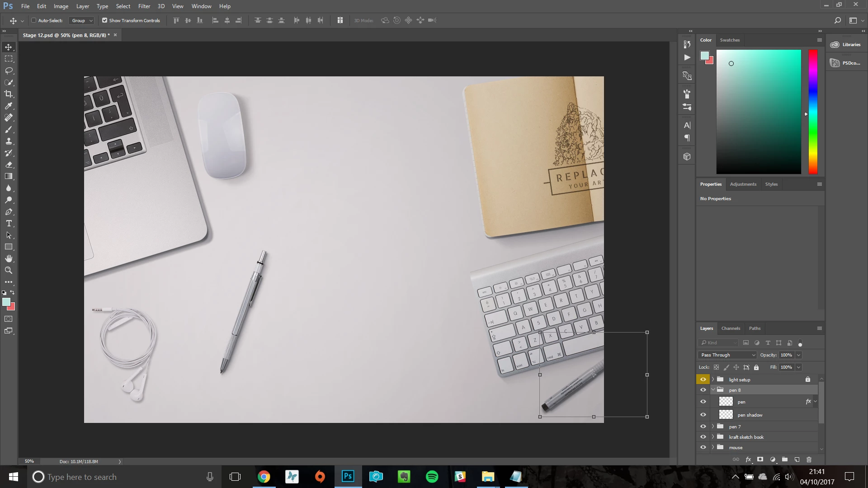Open the Pass Through blend mode dropdown
The image size is (868, 488).
(727, 355)
